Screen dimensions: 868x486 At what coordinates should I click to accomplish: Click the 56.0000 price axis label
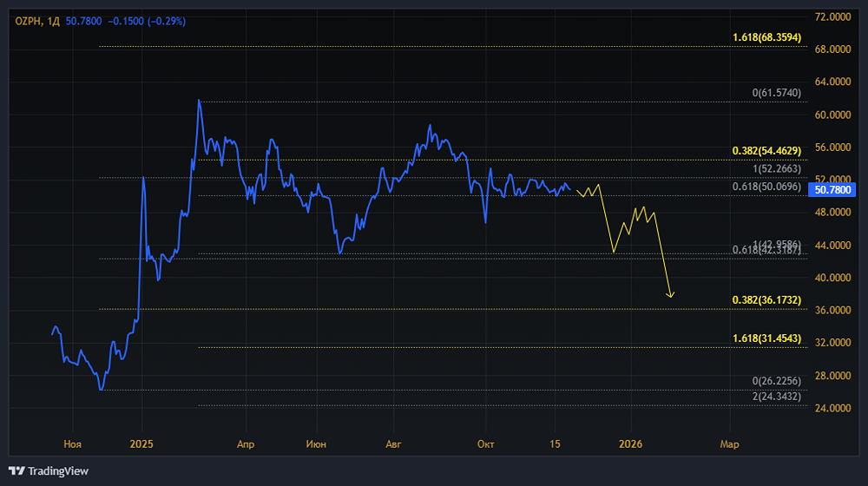tap(832, 148)
